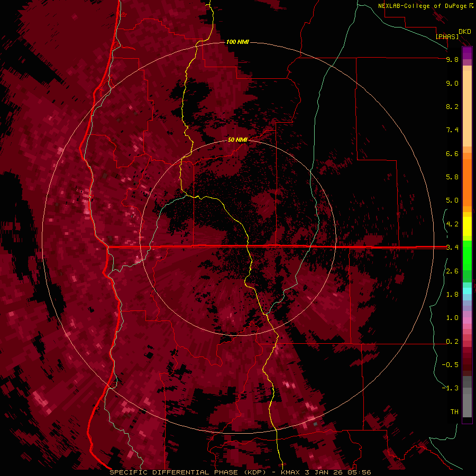Click the 8.2 value on color scale
This screenshot has width=476, height=476.
[452, 106]
